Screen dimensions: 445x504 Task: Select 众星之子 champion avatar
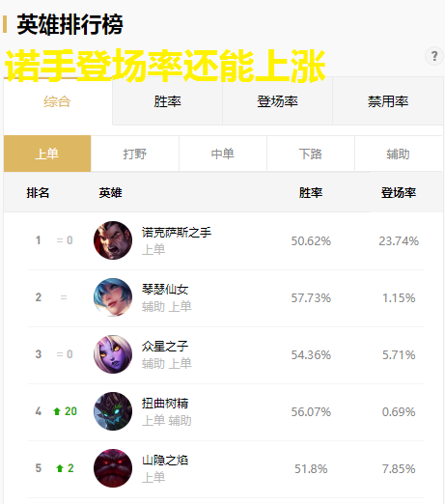113,354
